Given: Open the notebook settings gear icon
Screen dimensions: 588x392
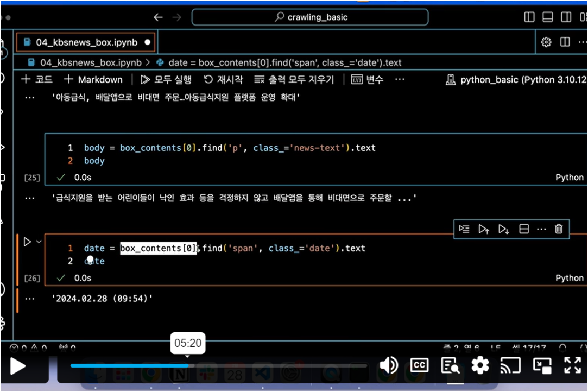Looking at the screenshot, I should (546, 42).
